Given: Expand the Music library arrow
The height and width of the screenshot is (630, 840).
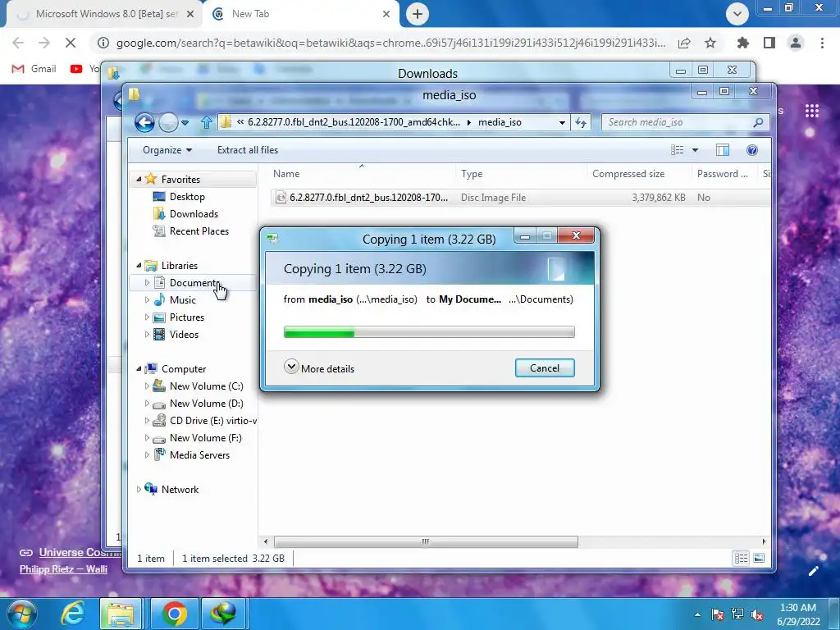Looking at the screenshot, I should click(x=147, y=300).
